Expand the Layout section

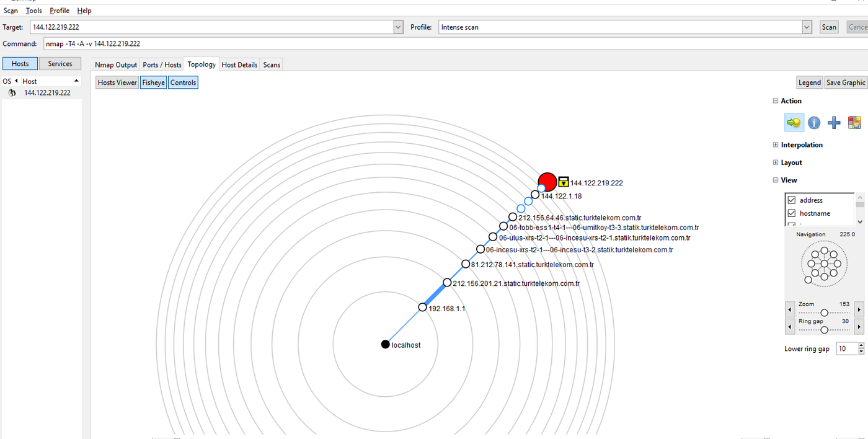click(775, 162)
